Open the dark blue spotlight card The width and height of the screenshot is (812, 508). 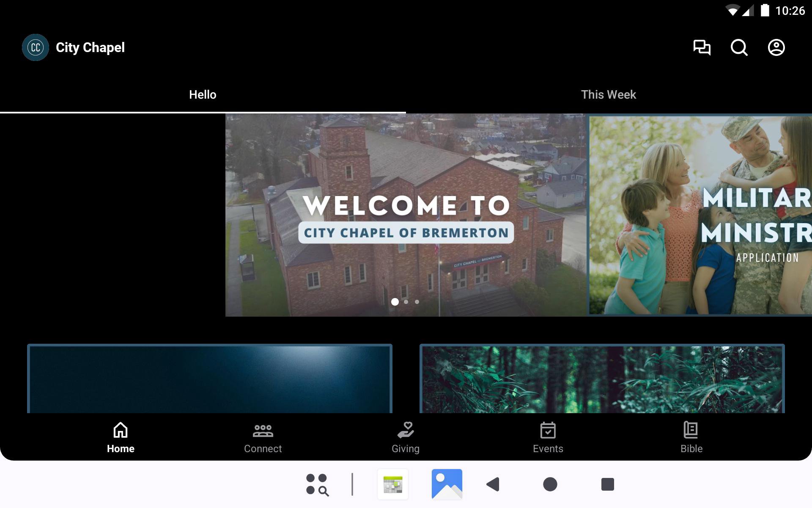point(210,379)
